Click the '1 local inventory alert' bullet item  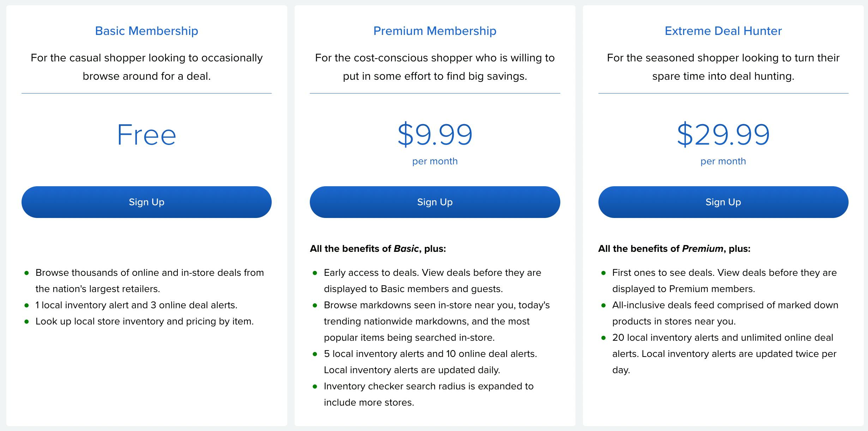coord(137,304)
